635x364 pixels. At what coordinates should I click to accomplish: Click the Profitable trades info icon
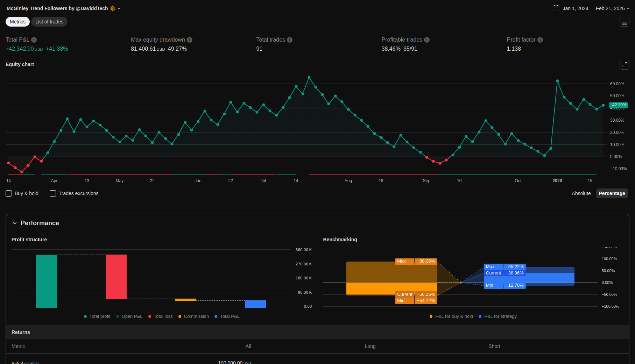point(427,40)
